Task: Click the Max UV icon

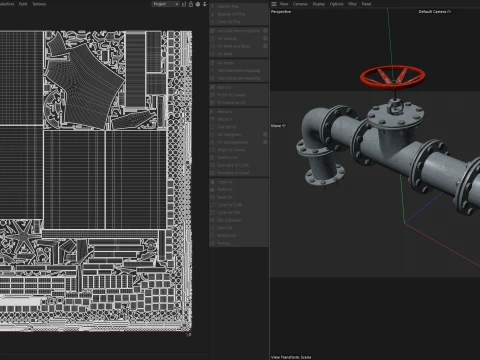Action: (x=213, y=87)
